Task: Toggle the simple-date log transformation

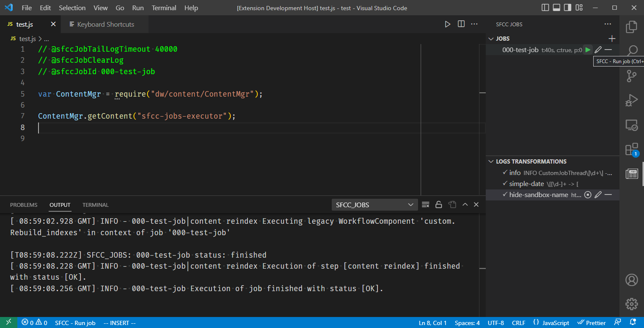Action: (505, 183)
